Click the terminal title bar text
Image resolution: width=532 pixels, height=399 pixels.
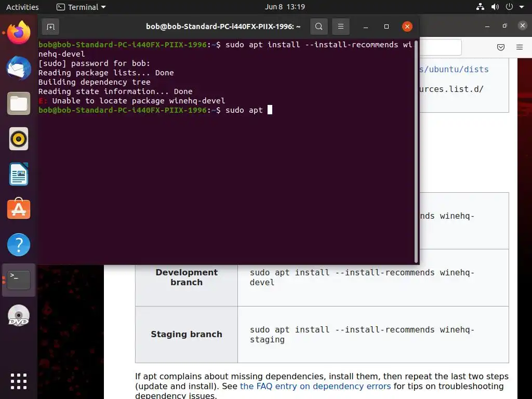click(223, 26)
